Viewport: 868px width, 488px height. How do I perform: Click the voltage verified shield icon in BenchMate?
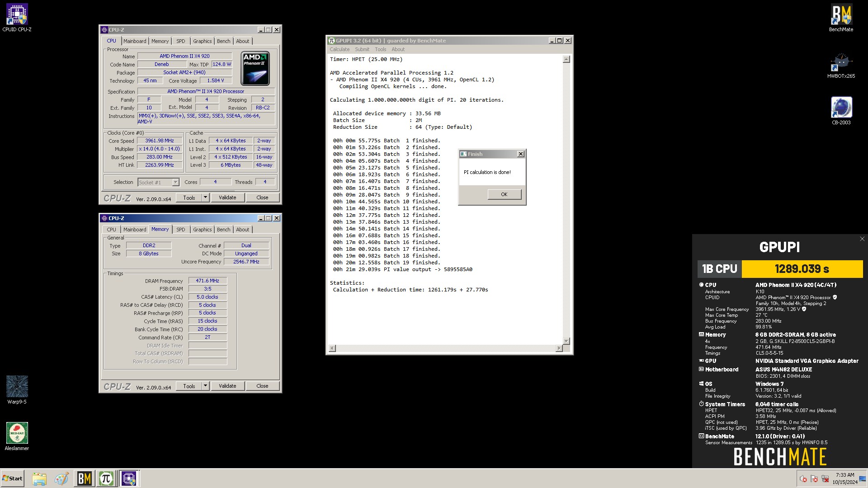[x=804, y=309]
